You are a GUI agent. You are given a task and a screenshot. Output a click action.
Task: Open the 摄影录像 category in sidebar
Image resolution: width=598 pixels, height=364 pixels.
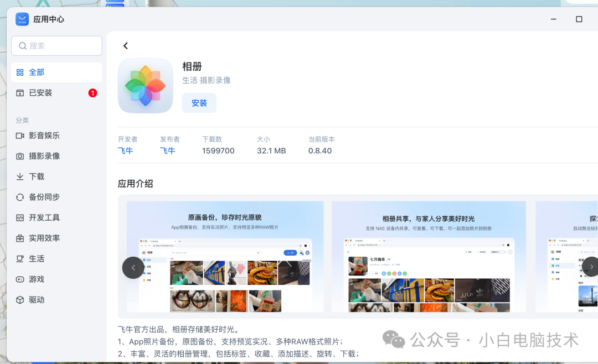pos(56,156)
